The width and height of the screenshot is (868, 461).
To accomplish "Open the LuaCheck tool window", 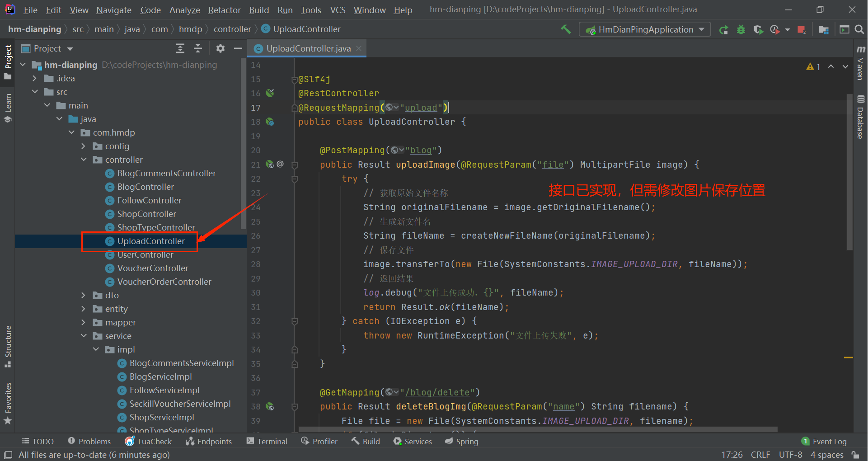I will [149, 441].
